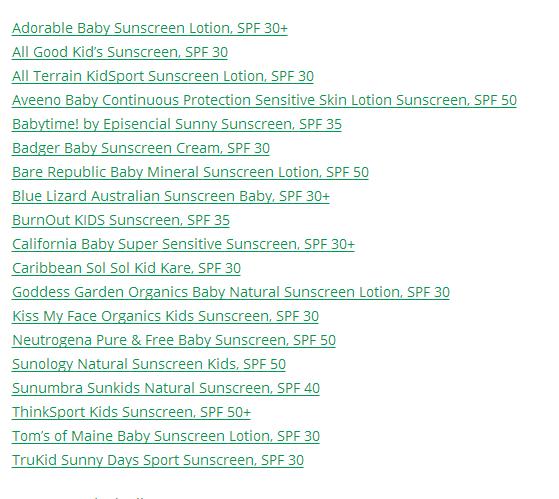This screenshot has width=559, height=499.
Task: Click the SPF 50 text in Aveeno link
Action: [x=495, y=100]
